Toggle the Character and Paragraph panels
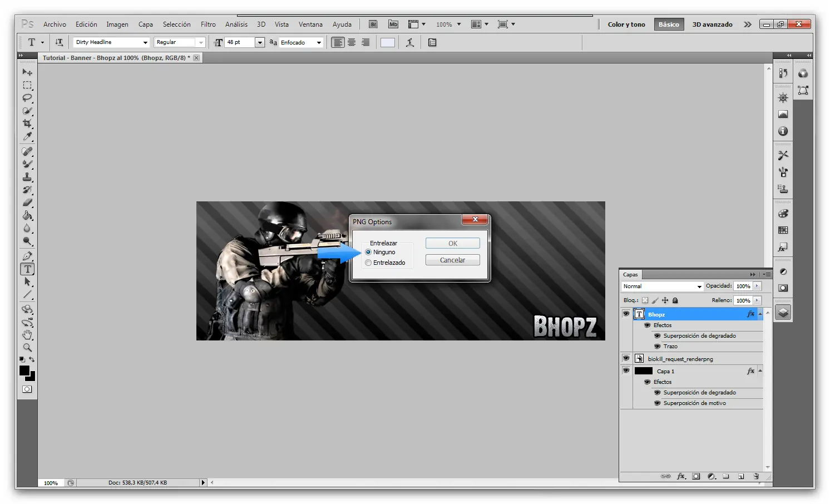830x504 pixels. pos(432,42)
